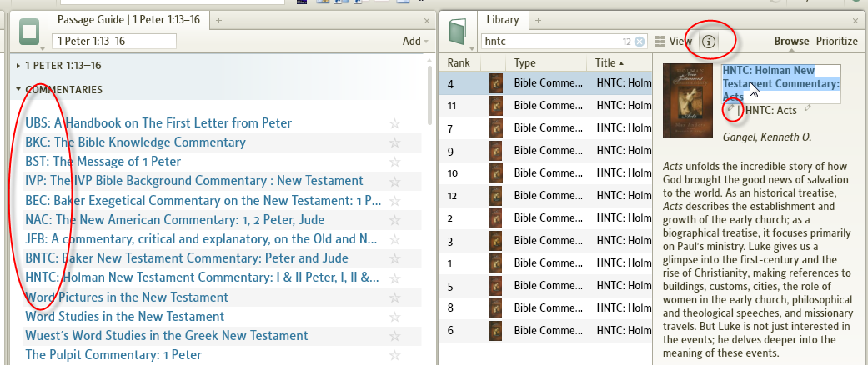Open NAC: The New American Commentary link
Screen dimensions: 868x365
point(175,220)
